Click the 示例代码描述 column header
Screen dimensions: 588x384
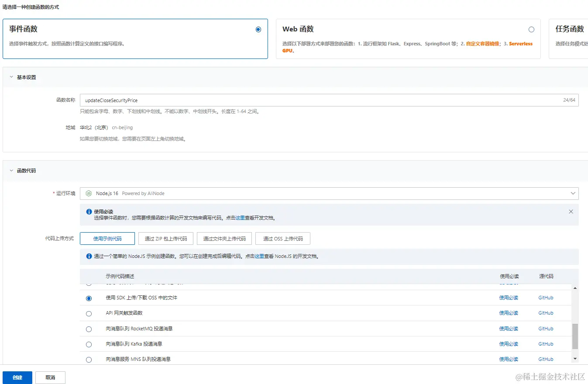click(120, 276)
